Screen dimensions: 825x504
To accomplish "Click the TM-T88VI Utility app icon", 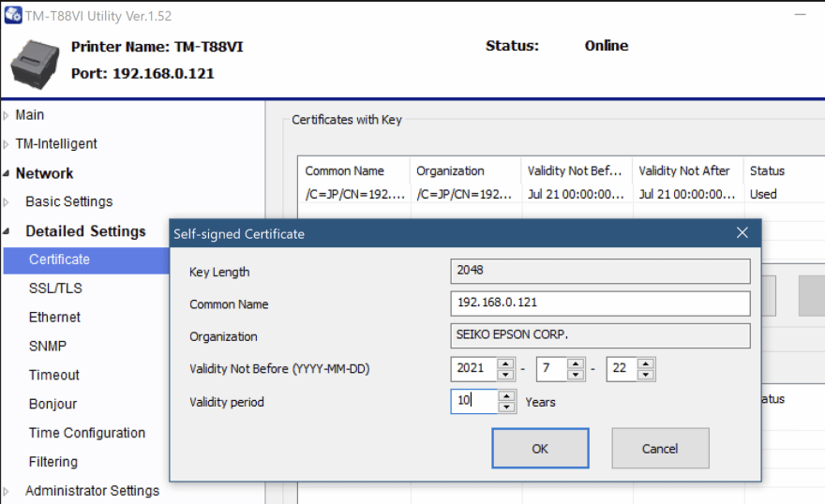I will click(13, 15).
